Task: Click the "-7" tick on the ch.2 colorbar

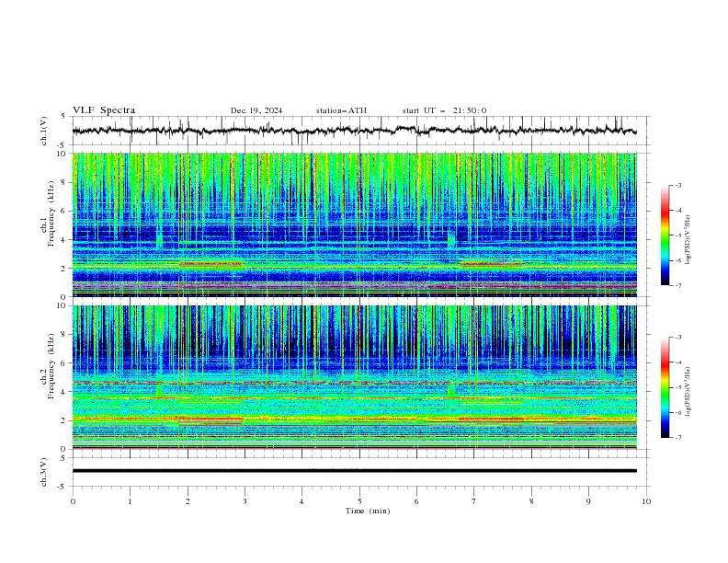Action: (x=677, y=438)
